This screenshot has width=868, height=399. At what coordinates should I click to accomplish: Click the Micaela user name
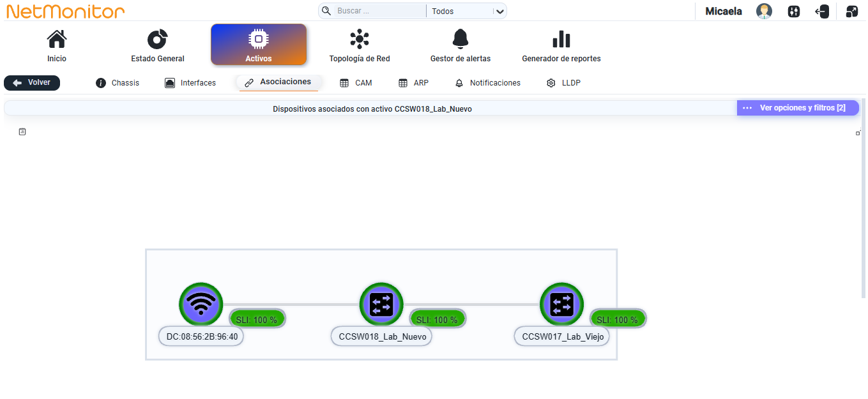click(x=724, y=11)
